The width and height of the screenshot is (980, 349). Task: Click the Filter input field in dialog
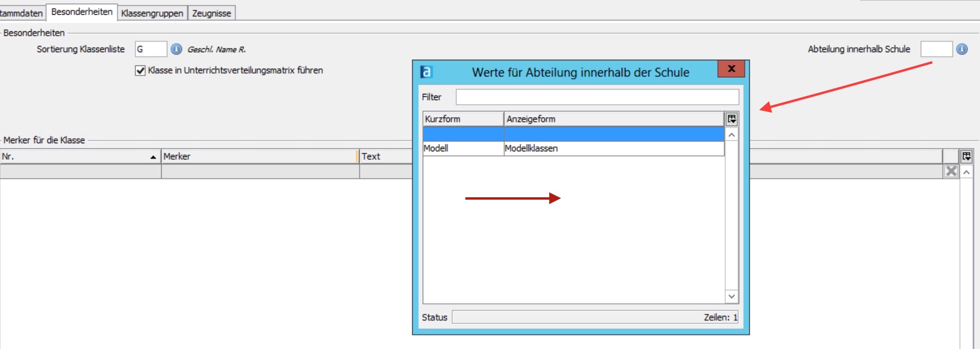(597, 97)
